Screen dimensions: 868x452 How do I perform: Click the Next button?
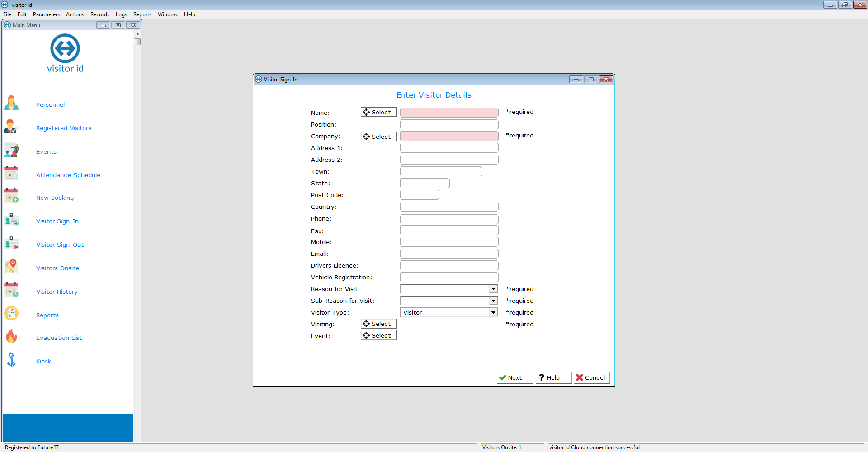point(515,377)
